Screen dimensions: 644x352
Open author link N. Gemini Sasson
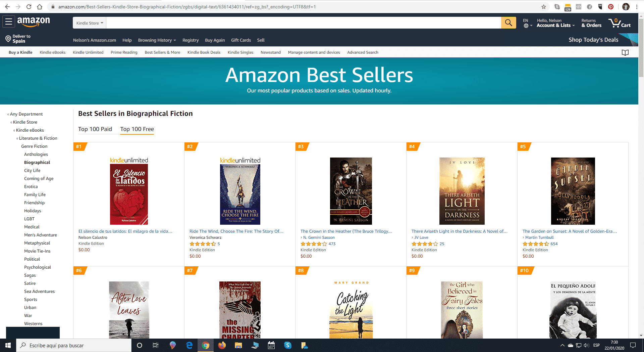point(319,237)
